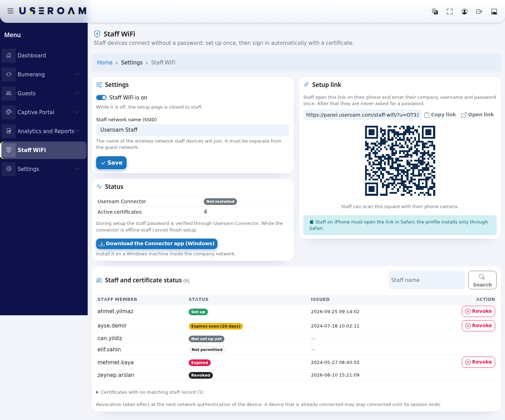505x420 pixels.
Task: Expand the Bumerang submenu chevron
Action: [77, 74]
